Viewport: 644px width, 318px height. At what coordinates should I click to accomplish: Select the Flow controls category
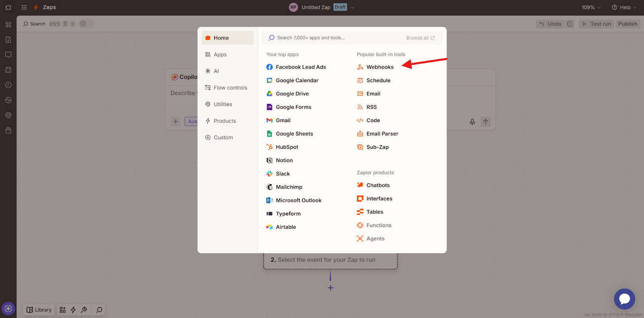click(x=228, y=88)
